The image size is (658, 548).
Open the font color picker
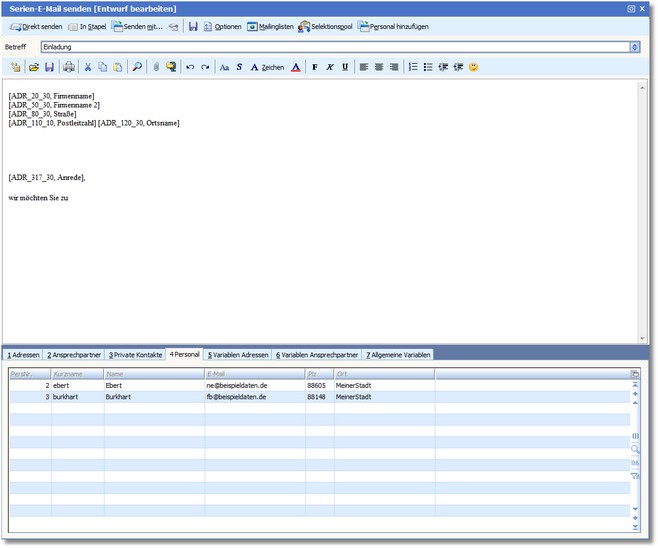295,67
